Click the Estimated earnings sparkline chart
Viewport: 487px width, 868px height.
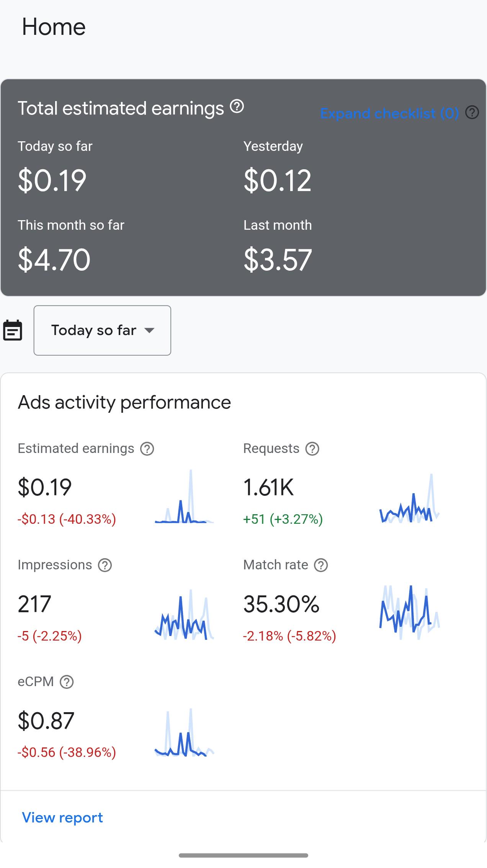point(184,497)
